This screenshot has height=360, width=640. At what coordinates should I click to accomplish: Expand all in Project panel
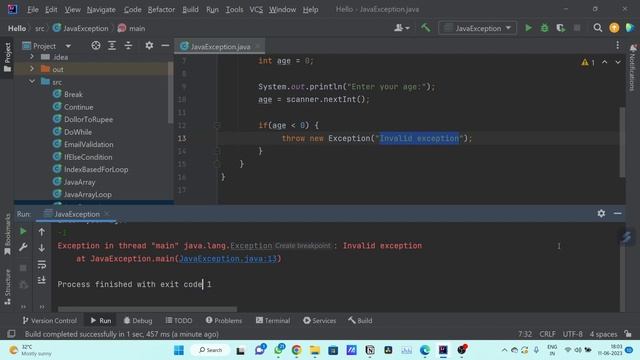[x=112, y=46]
